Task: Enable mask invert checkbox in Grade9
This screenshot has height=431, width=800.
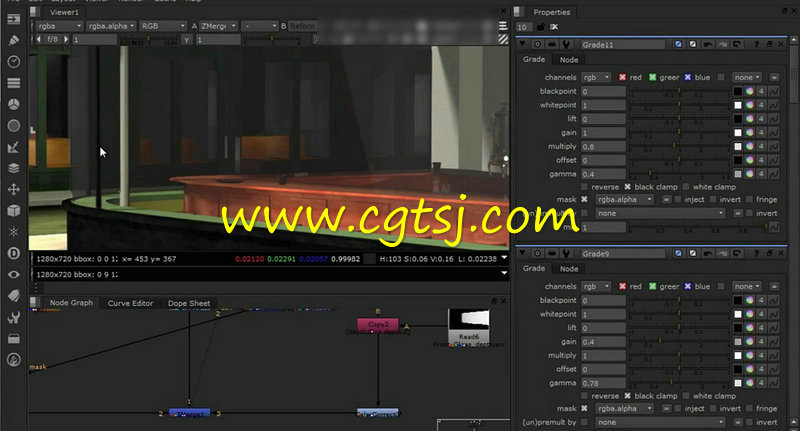Action: [713, 409]
